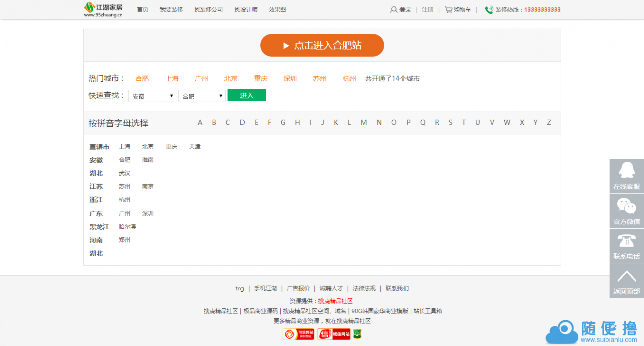
Task: Filter cities by letter G
Action: tap(283, 122)
